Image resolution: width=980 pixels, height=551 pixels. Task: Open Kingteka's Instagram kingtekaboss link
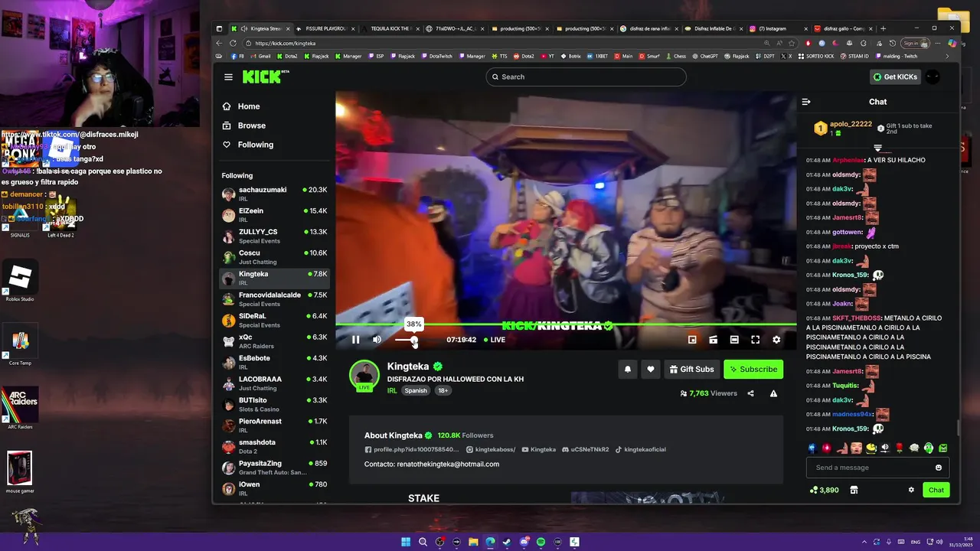[x=490, y=449]
